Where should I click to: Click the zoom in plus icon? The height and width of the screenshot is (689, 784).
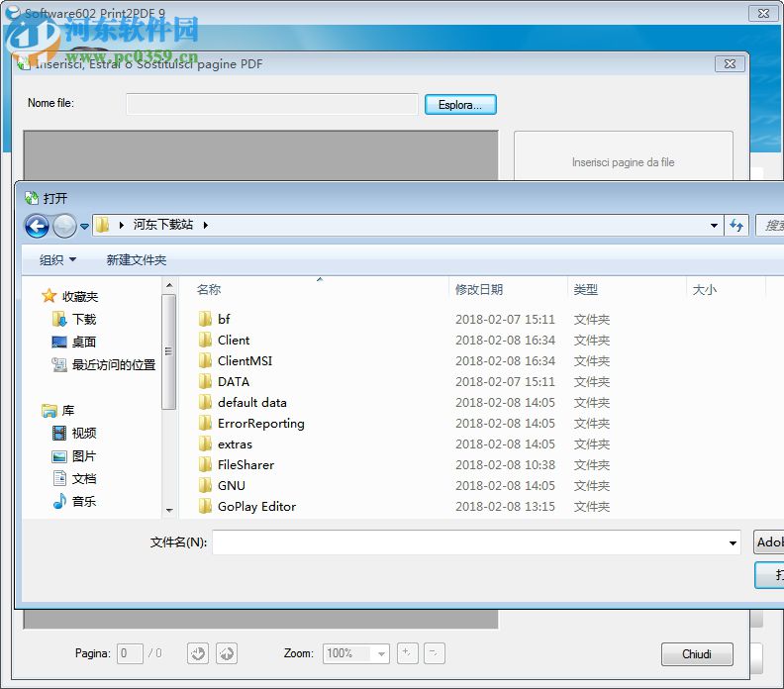point(407,653)
